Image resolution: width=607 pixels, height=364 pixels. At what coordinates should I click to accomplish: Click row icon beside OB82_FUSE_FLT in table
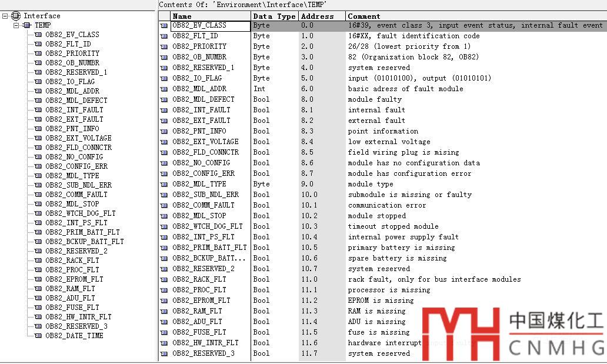pos(164,332)
